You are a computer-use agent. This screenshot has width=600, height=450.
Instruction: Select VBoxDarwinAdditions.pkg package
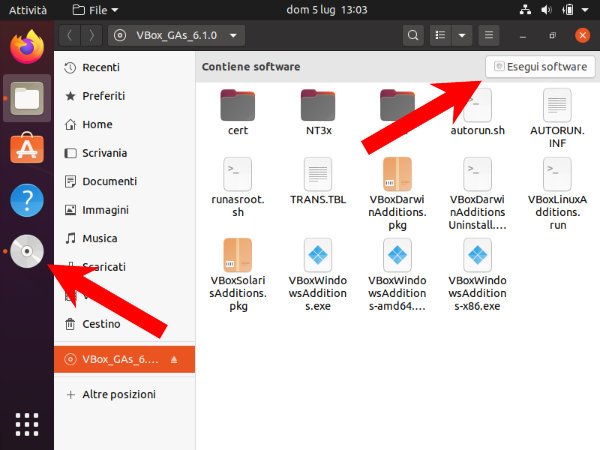[x=398, y=194]
